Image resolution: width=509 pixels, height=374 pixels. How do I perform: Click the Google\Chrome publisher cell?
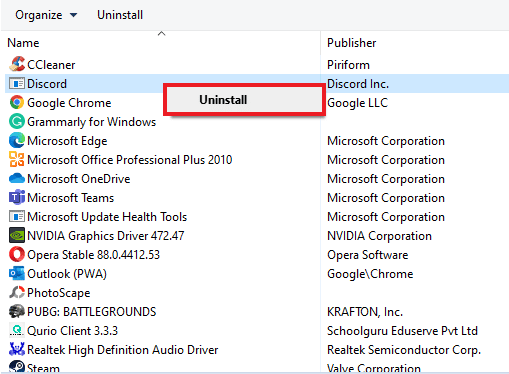(x=370, y=274)
